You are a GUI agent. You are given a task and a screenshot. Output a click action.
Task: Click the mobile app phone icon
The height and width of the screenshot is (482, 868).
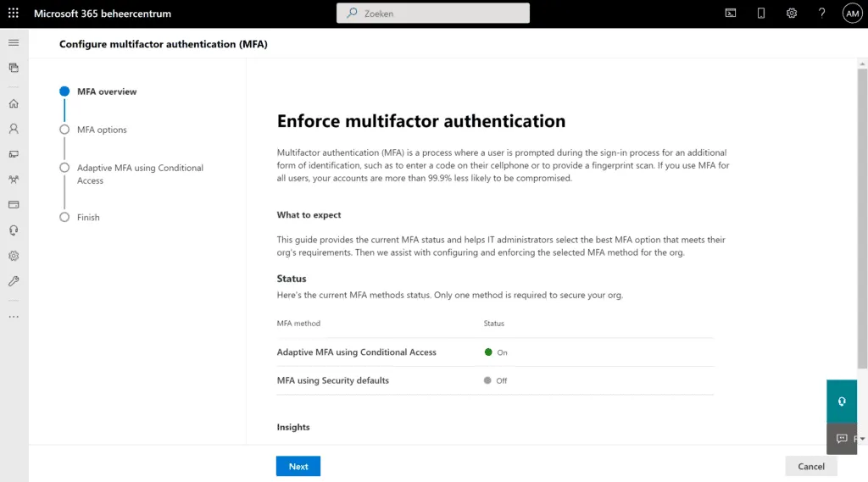[x=761, y=14]
